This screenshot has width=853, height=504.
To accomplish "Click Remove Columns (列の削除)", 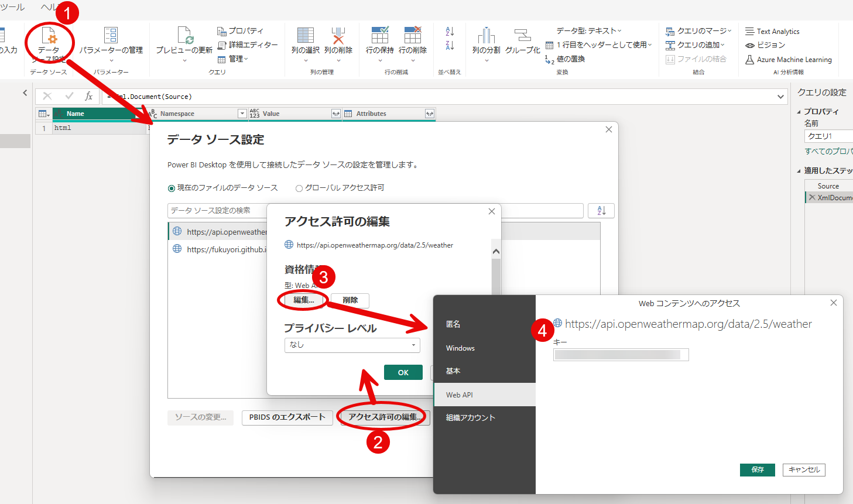I will point(338,44).
